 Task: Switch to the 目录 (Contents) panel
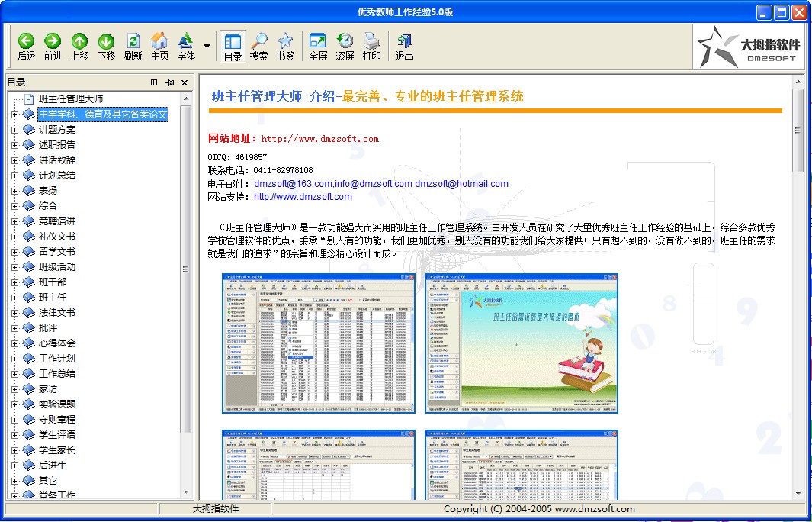coord(233,46)
